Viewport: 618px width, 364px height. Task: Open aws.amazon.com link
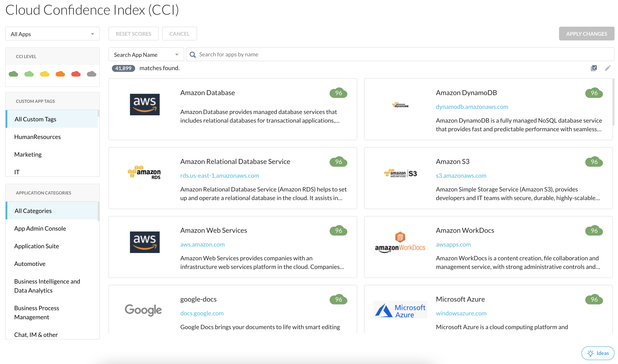click(202, 245)
